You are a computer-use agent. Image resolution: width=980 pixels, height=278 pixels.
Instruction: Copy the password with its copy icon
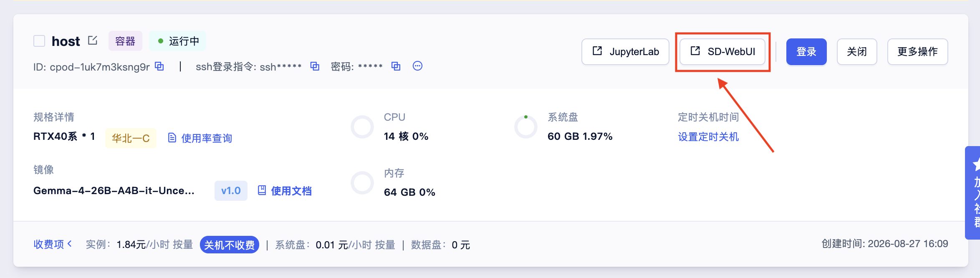(x=396, y=66)
